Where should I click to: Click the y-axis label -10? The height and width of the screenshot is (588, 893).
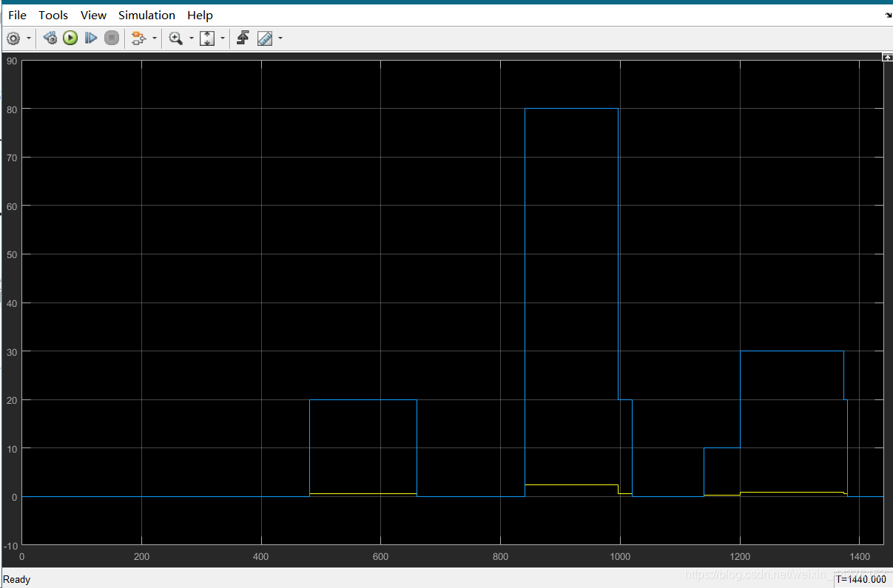[x=10, y=545]
